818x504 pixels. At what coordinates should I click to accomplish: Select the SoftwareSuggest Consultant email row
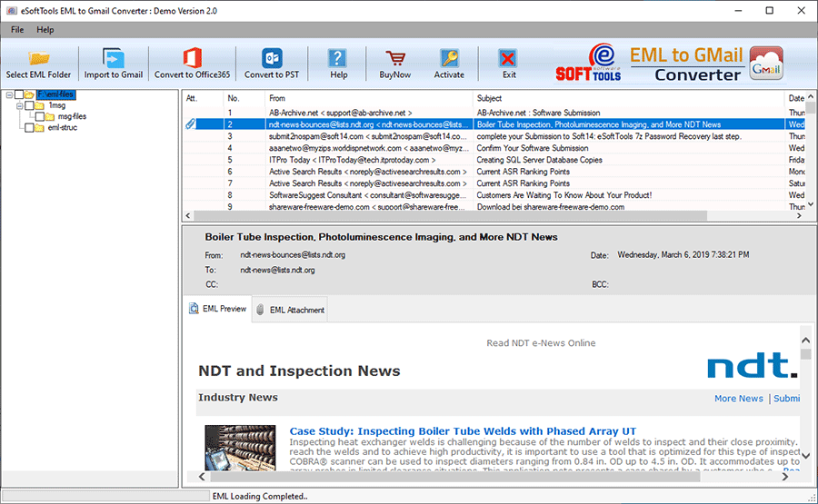(x=494, y=195)
